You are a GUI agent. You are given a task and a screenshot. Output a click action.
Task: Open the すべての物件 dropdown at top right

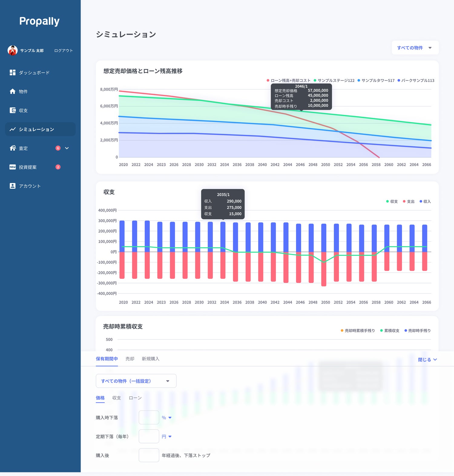pyautogui.click(x=415, y=48)
